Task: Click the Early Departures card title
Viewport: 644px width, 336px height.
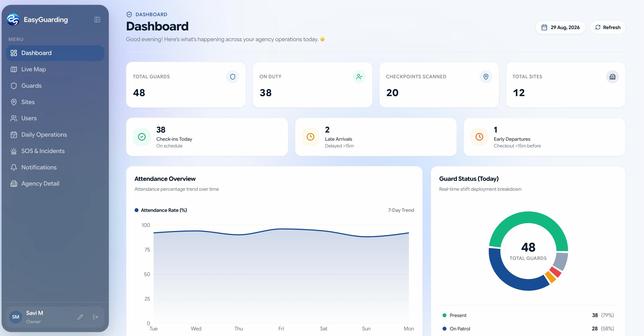Action: [x=512, y=139]
